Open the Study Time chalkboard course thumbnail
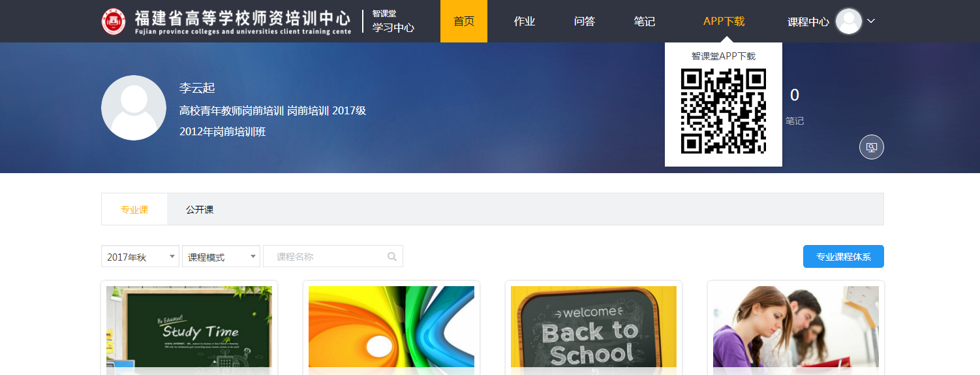This screenshot has width=980, height=375. [x=189, y=329]
